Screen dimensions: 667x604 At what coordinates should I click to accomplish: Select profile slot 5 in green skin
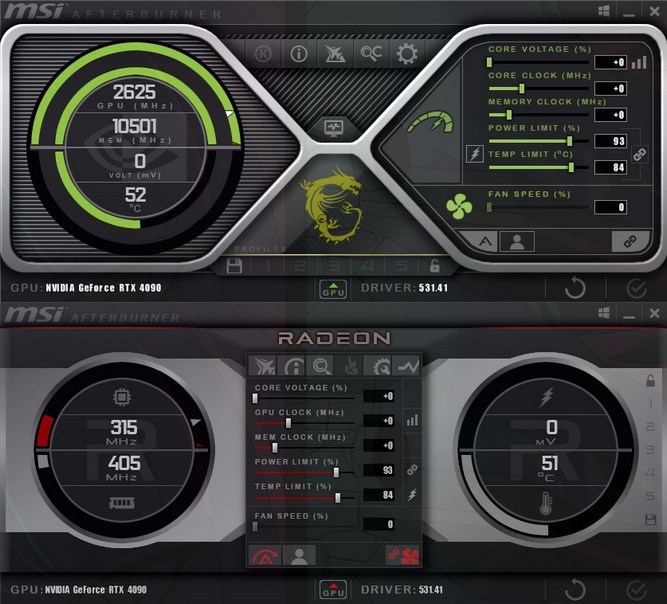click(x=401, y=266)
